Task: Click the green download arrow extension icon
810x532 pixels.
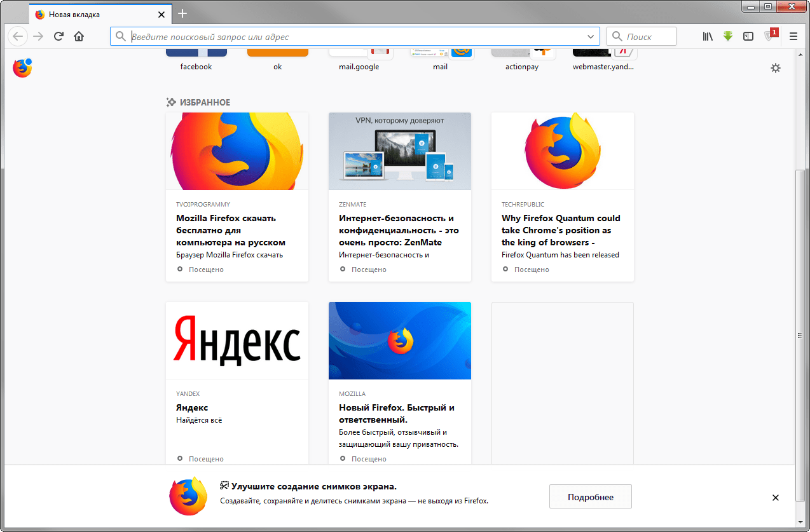Action: [728, 36]
